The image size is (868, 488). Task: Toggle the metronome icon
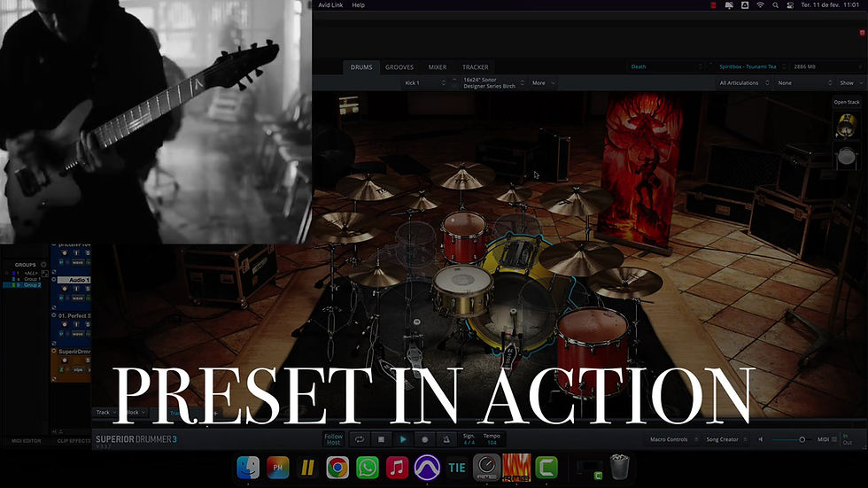[x=446, y=439]
